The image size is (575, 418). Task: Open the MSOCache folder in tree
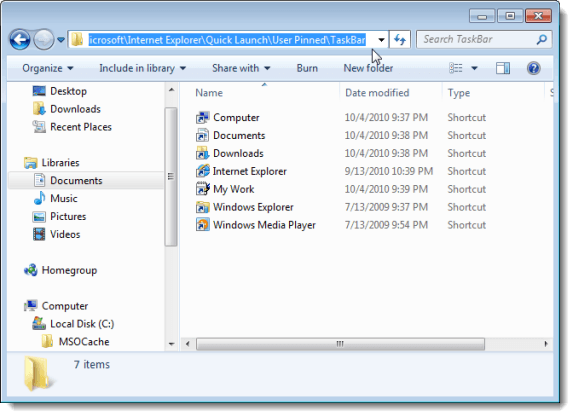click(x=84, y=342)
